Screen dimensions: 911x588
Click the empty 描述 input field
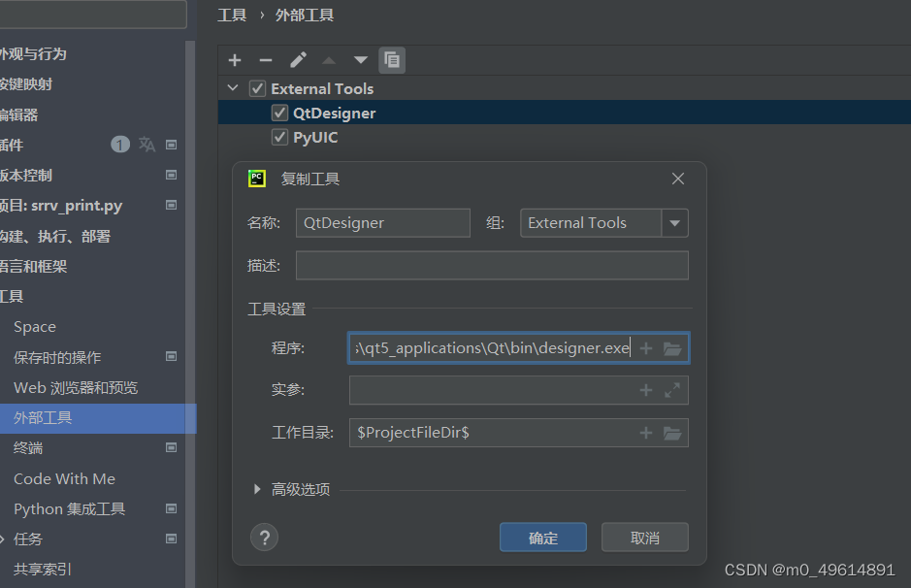pyautogui.click(x=492, y=266)
